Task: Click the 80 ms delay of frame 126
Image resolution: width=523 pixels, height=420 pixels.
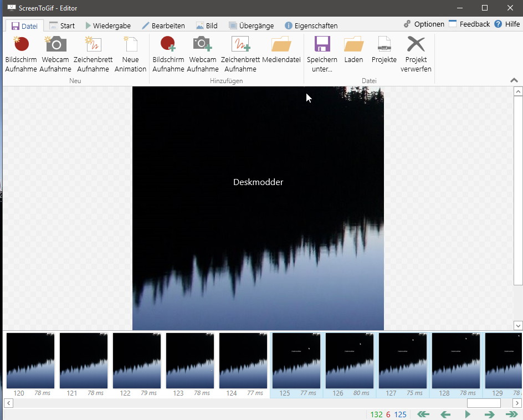Action: point(361,393)
